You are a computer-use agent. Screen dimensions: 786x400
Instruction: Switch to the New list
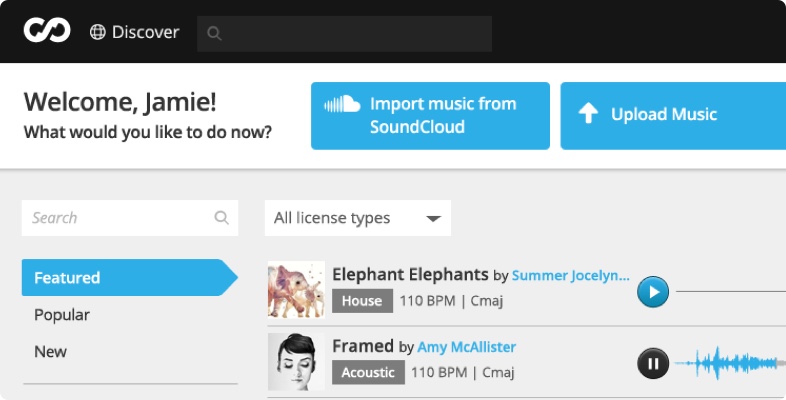(x=50, y=351)
